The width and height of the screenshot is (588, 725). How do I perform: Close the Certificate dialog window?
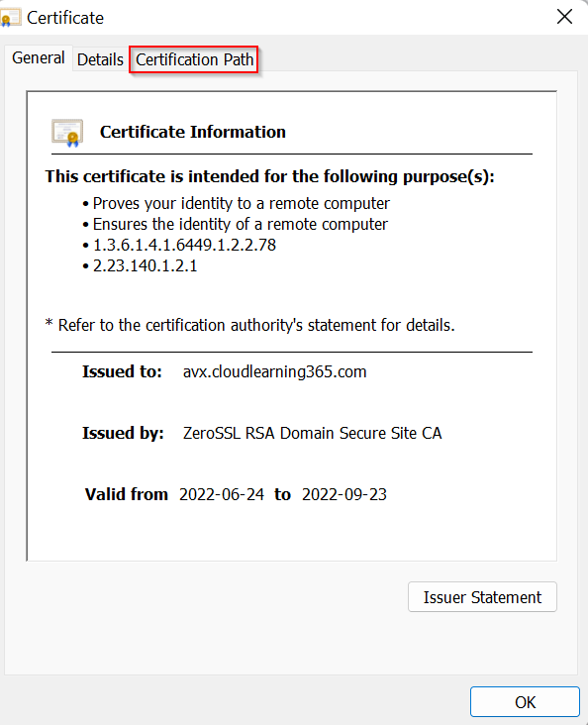[564, 17]
